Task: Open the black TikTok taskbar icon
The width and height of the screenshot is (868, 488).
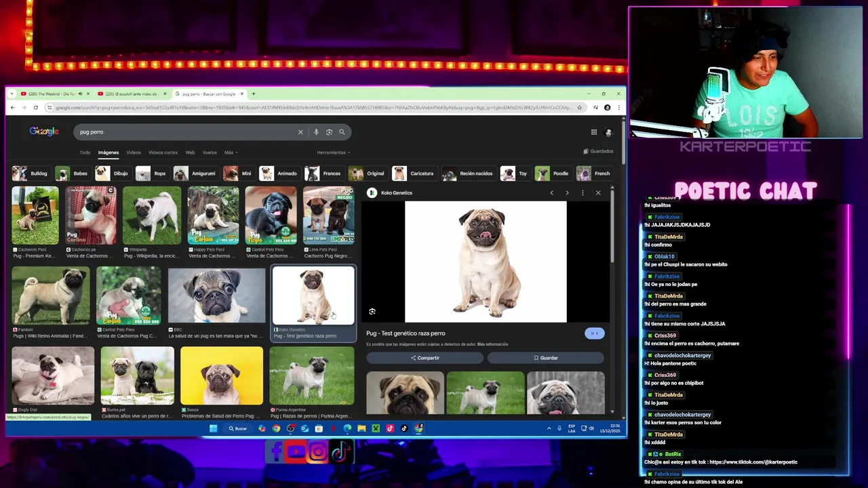Action: click(x=404, y=428)
